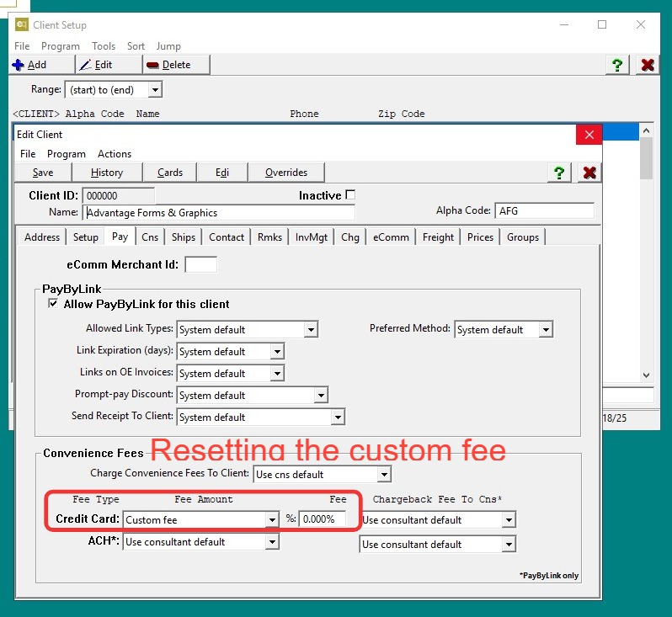672x617 pixels.
Task: Open the Actions menu
Action: (115, 153)
